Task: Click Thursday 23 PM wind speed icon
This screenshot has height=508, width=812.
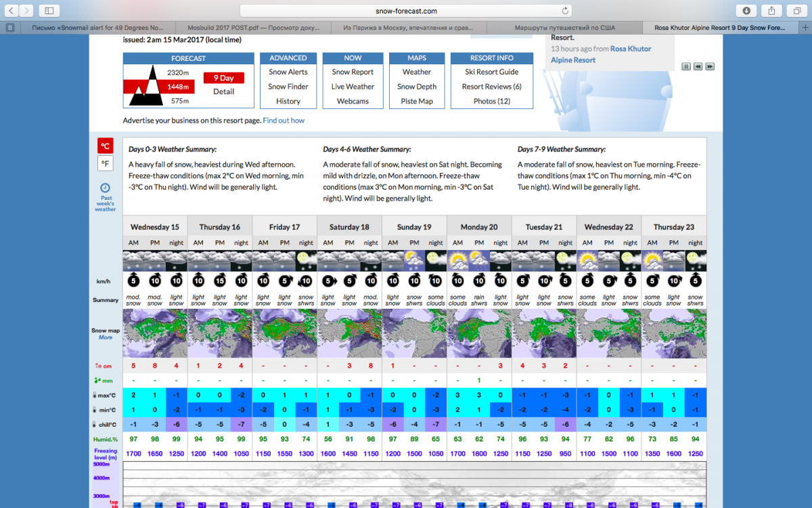Action: click(x=674, y=280)
